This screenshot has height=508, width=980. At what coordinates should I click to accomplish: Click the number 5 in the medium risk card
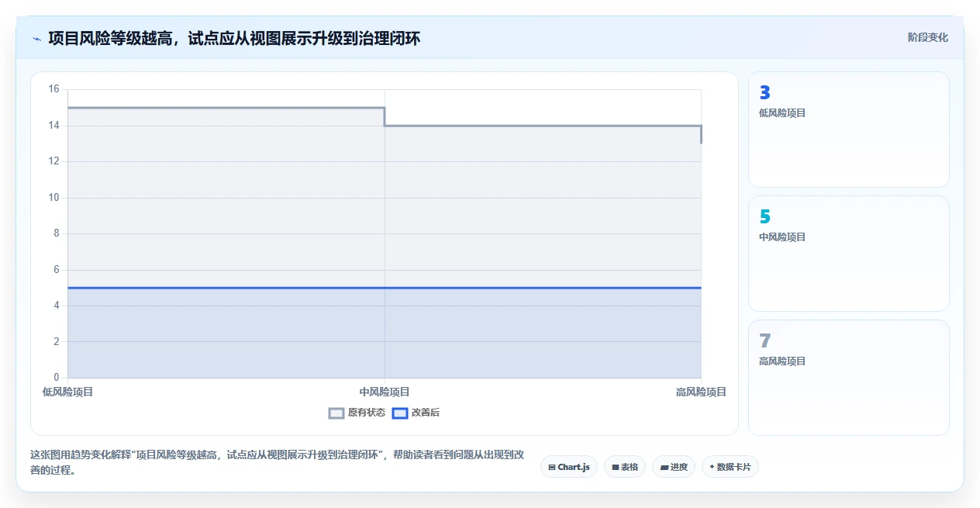point(764,217)
